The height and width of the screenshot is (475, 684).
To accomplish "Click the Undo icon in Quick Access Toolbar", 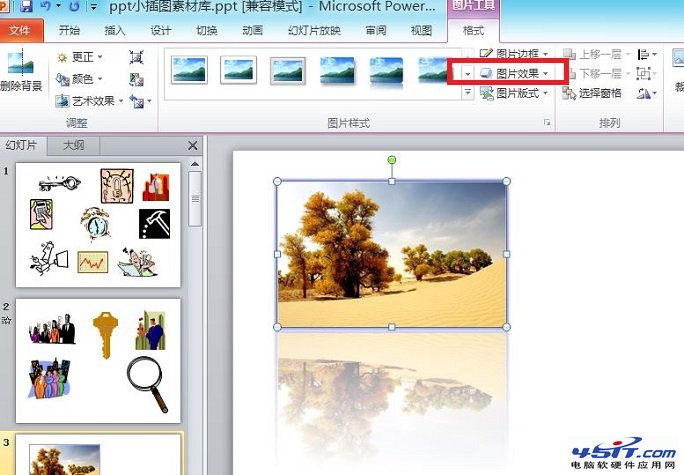I will coord(46,6).
